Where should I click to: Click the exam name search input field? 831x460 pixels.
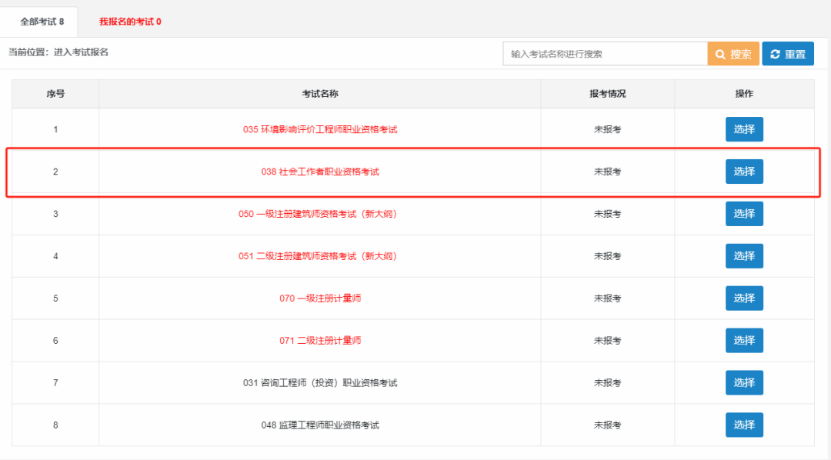(x=604, y=54)
